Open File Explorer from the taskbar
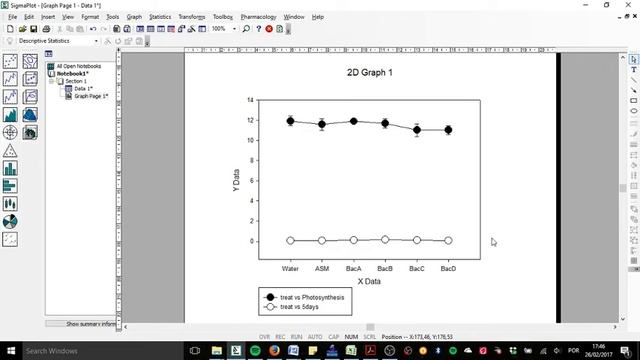The height and width of the screenshot is (360, 640). 217,351
